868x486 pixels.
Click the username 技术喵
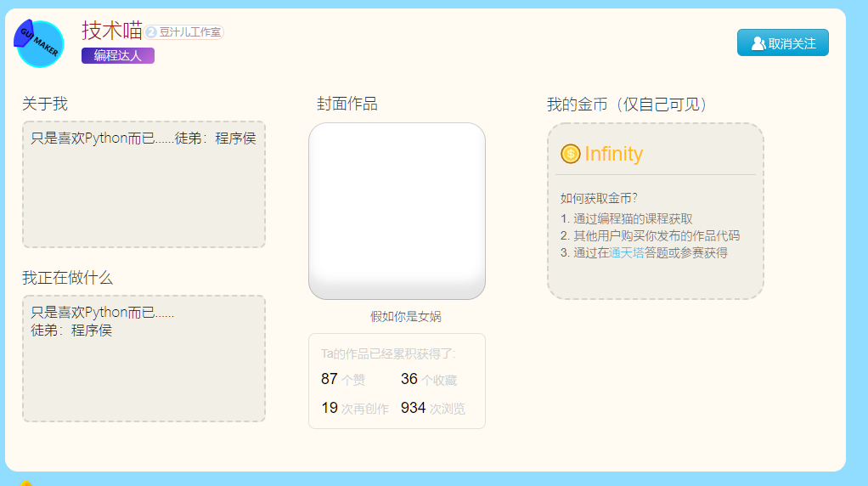click(112, 31)
